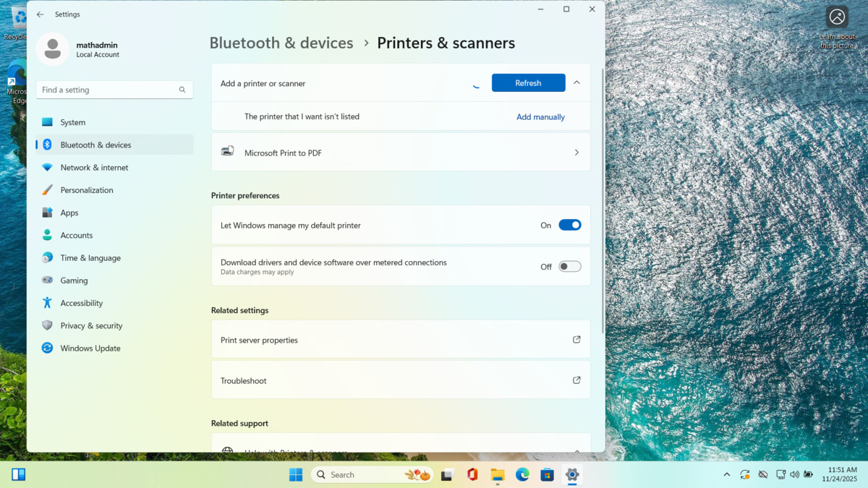The height and width of the screenshot is (488, 868).
Task: Click the Find a setting search field
Action: coord(109,90)
